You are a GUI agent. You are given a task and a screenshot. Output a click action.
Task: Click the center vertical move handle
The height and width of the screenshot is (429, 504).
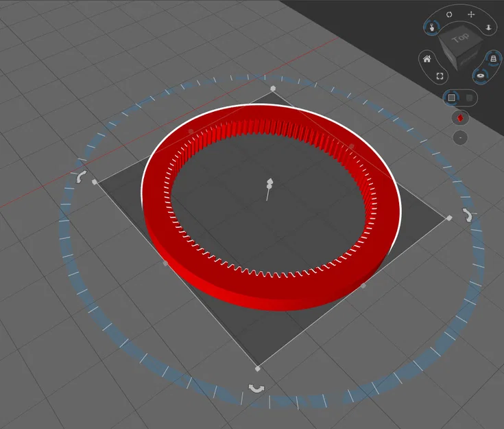tap(269, 185)
